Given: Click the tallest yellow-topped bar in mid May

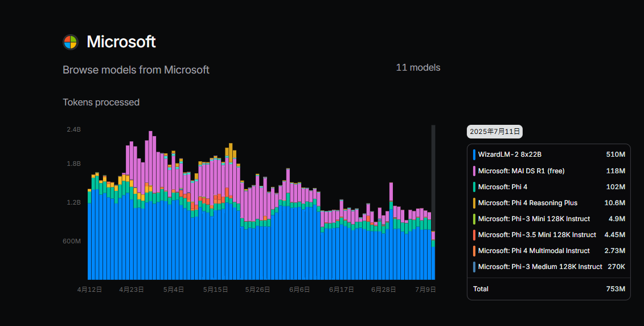Looking at the screenshot, I should 231,211.
